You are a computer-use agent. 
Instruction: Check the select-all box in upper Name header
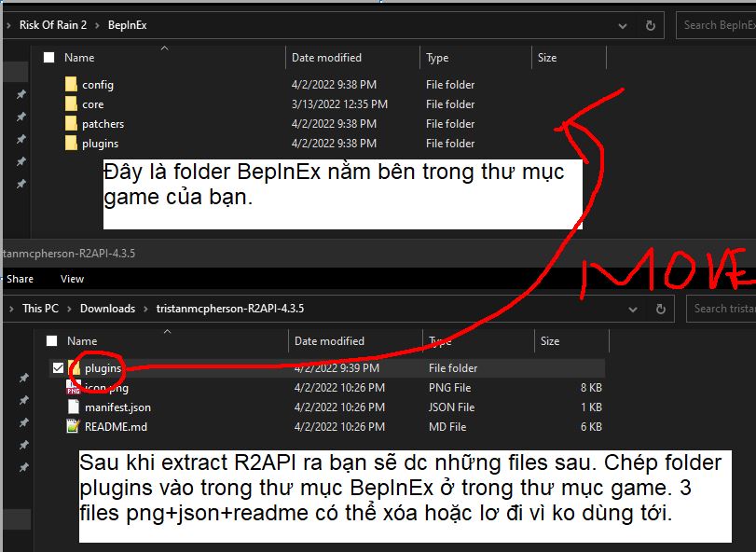pyautogui.click(x=48, y=57)
